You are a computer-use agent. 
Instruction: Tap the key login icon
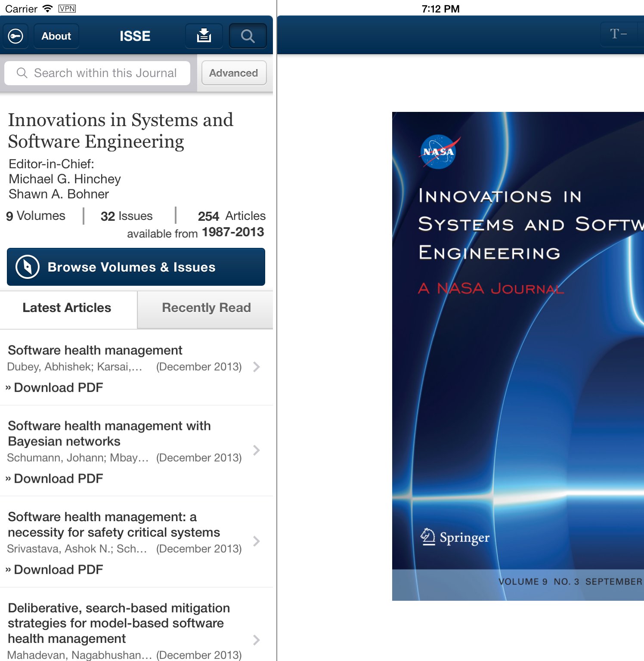point(15,36)
